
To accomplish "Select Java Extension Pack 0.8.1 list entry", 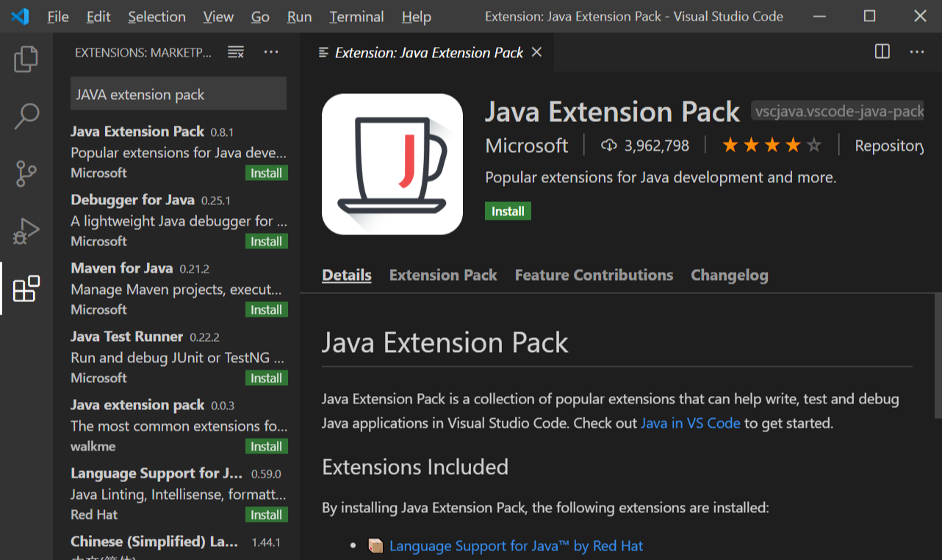I will (176, 152).
